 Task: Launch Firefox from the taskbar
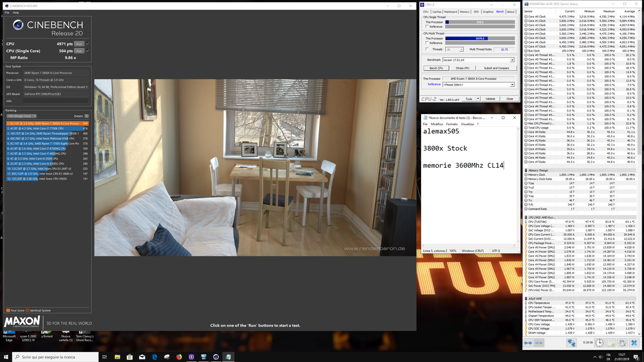[179, 357]
